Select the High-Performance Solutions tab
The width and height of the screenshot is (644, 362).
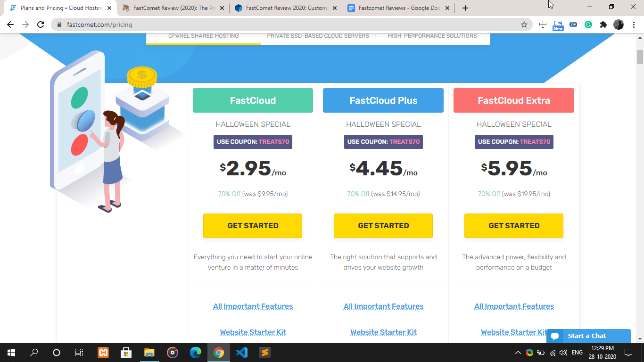(x=432, y=36)
